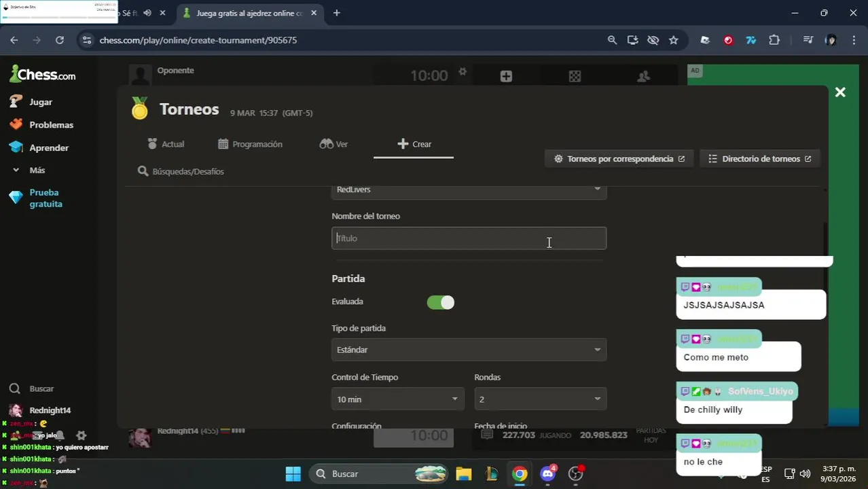Click the zoom magnifier icon in address bar

click(612, 40)
